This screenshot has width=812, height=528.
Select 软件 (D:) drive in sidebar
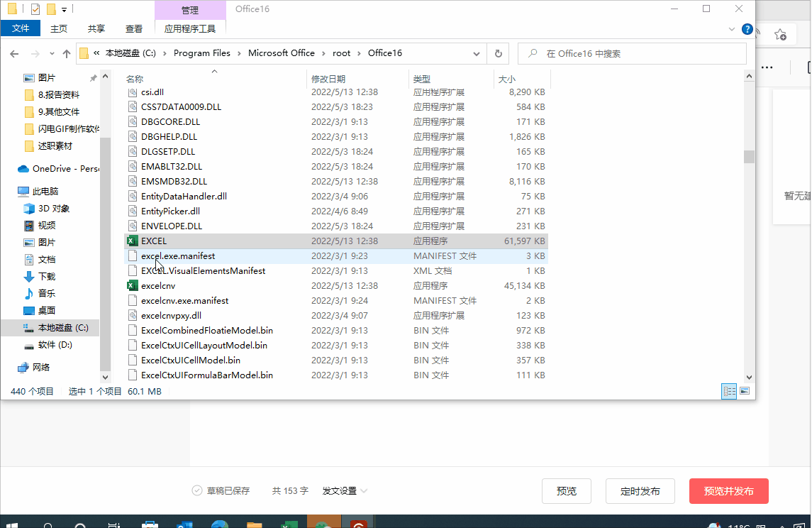coord(48,345)
